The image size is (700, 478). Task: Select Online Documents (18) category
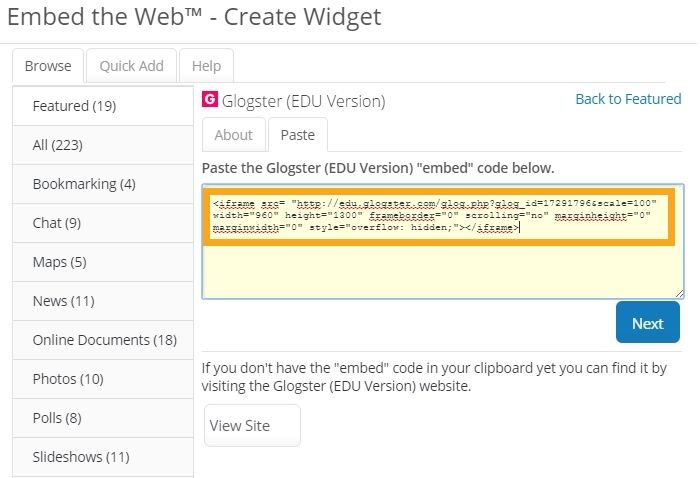pos(104,340)
